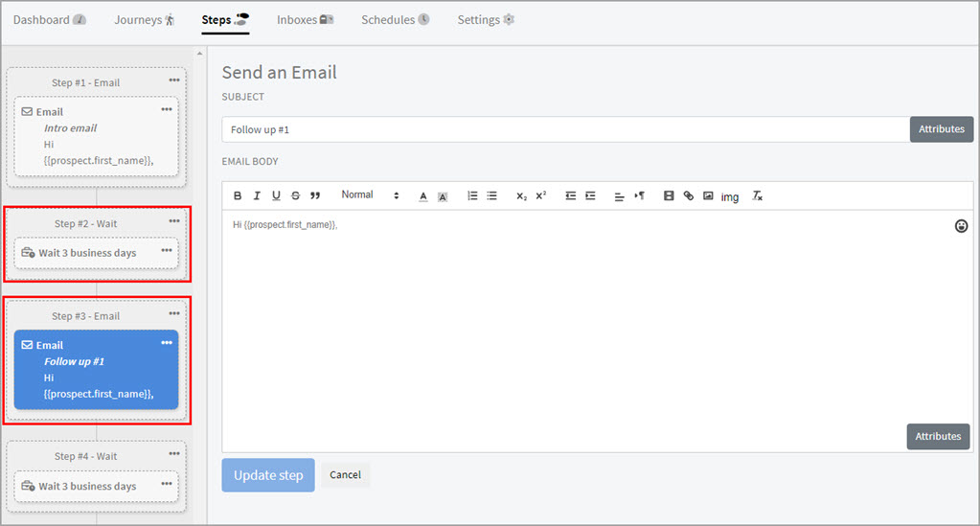Apply strikethrough formatting icon
Viewport: 980px width, 526px height.
[295, 196]
